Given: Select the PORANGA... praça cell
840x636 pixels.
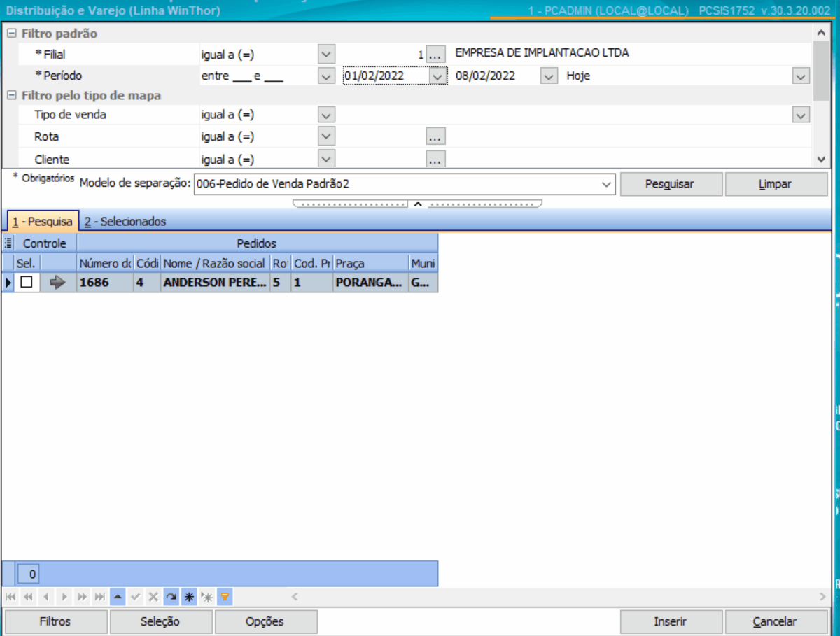Looking at the screenshot, I should point(371,283).
